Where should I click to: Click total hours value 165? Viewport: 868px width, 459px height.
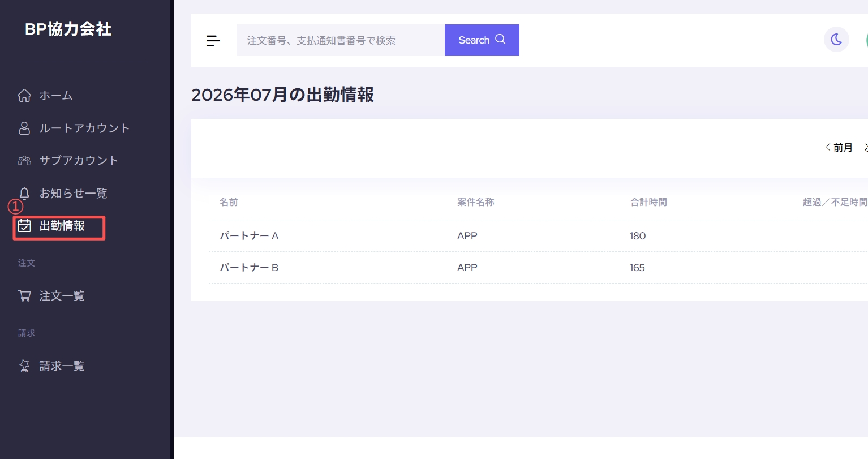pyautogui.click(x=637, y=268)
